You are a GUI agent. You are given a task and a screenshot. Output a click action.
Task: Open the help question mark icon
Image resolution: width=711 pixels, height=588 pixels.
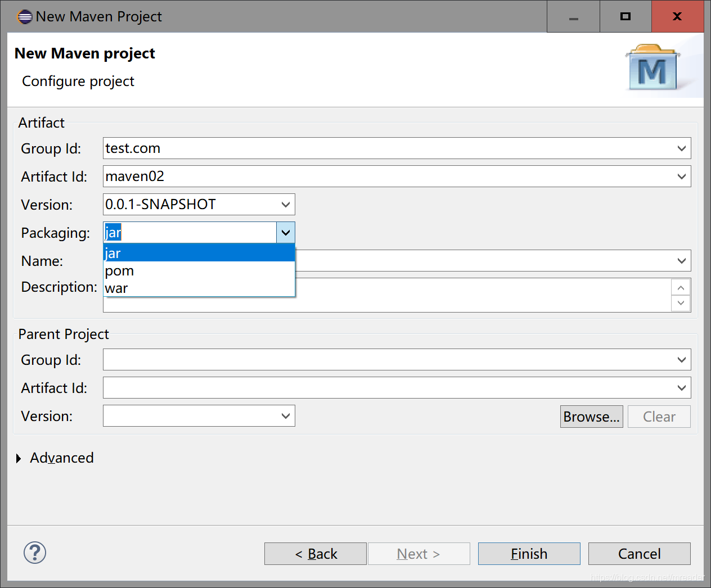tap(35, 553)
